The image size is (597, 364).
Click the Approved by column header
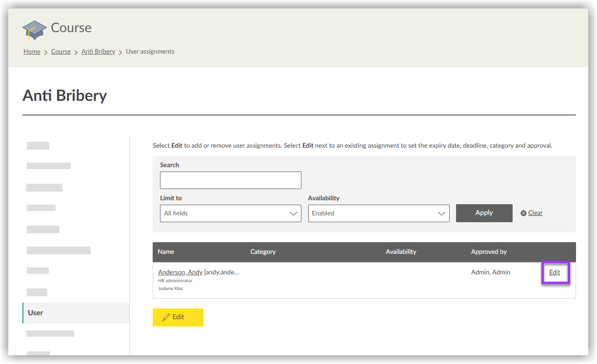pos(489,252)
